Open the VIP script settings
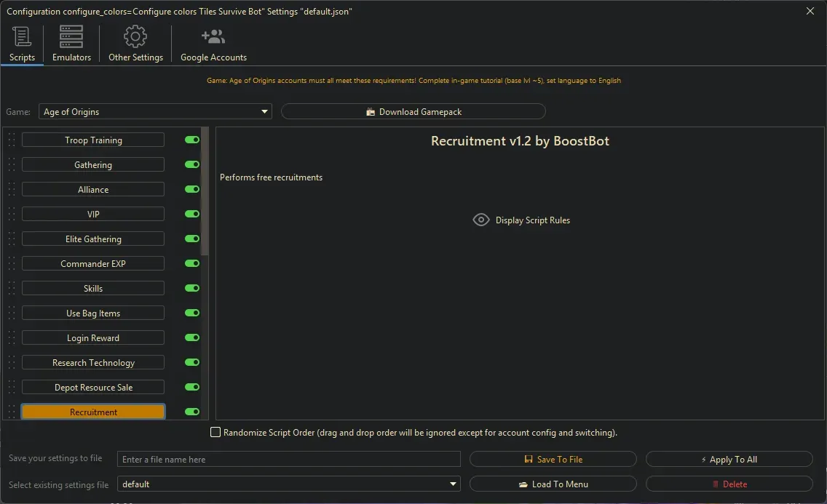 click(93, 214)
